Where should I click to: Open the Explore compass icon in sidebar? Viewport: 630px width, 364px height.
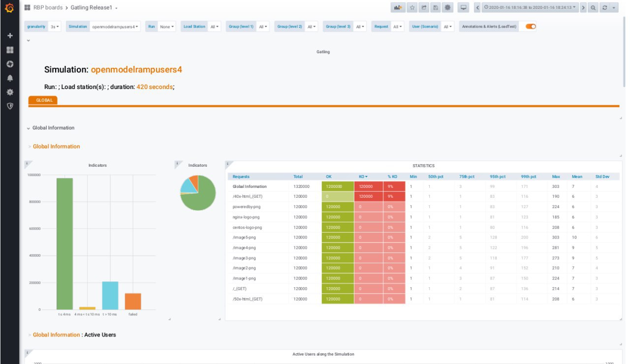coord(9,64)
